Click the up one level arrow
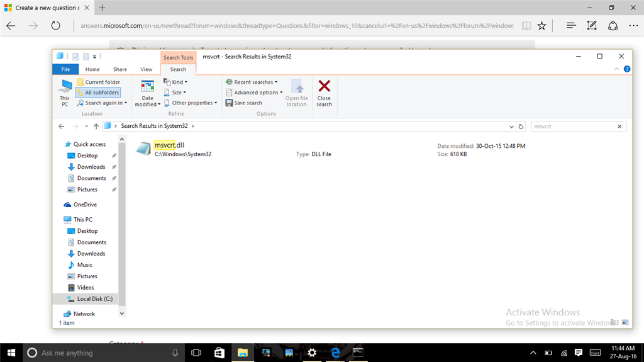The width and height of the screenshot is (644, 362). point(96,127)
